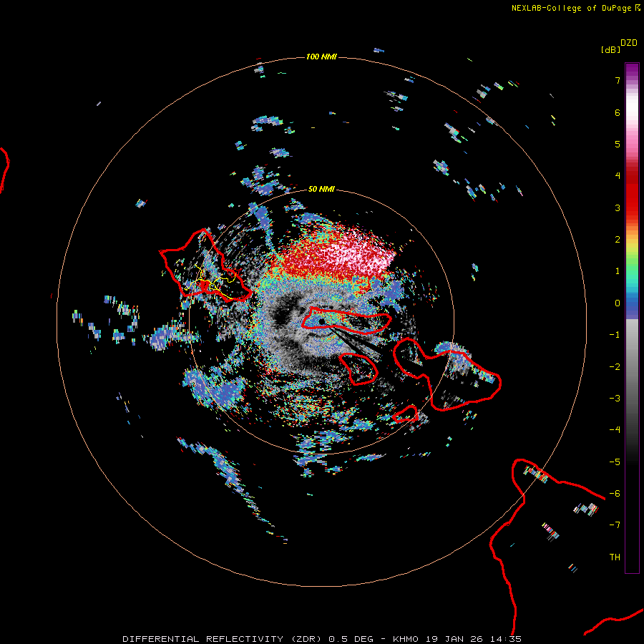
Task: Select the 100 NMI range ring label
Action: [x=321, y=57]
